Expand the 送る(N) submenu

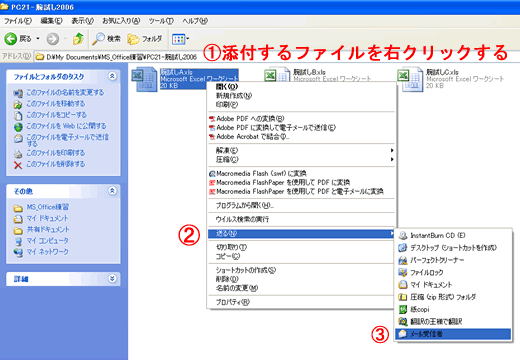click(301, 233)
